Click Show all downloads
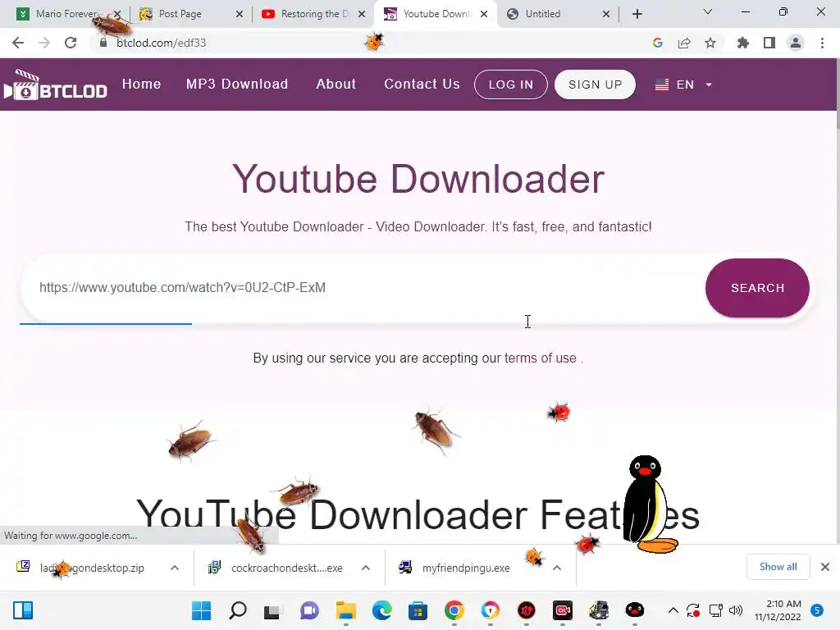This screenshot has height=630, width=840. click(x=778, y=567)
